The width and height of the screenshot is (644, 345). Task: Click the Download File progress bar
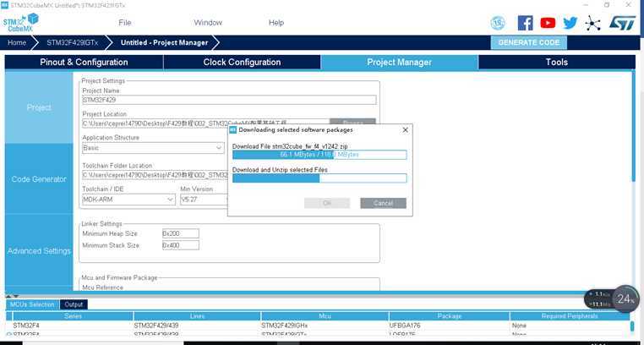[319, 155]
